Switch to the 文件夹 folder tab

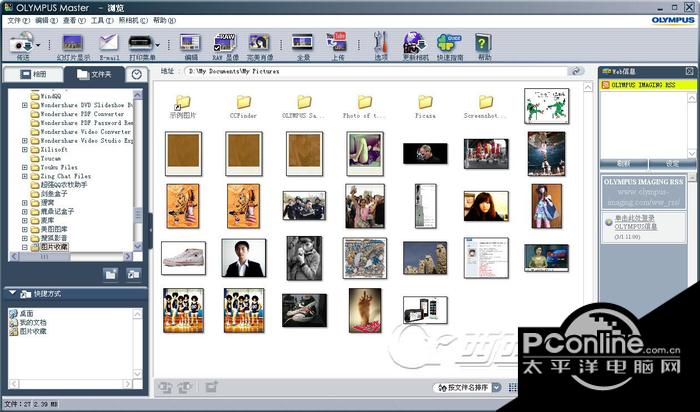pyautogui.click(x=94, y=74)
